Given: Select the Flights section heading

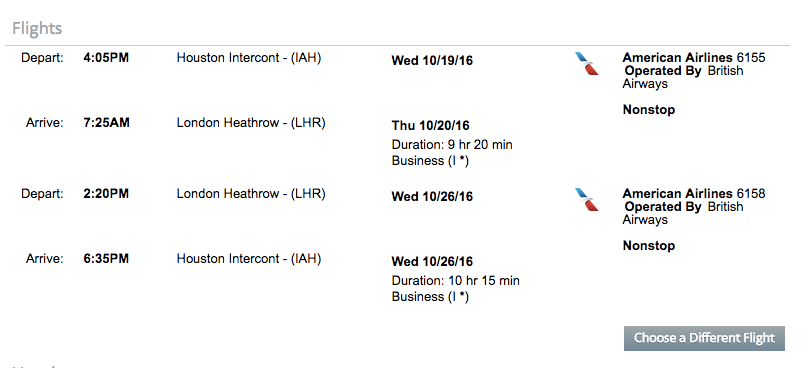Looking at the screenshot, I should click(37, 28).
